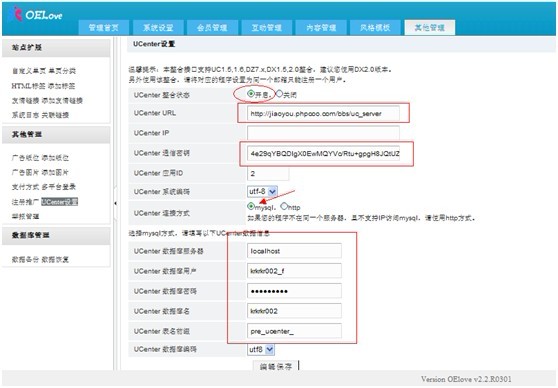The image size is (558, 388).
Task: Open 系统日志 in the sidebar
Action: pyautogui.click(x=26, y=115)
